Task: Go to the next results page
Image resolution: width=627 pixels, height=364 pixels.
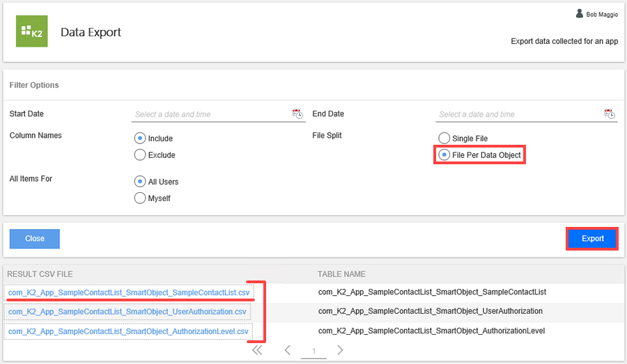Action: (340, 350)
